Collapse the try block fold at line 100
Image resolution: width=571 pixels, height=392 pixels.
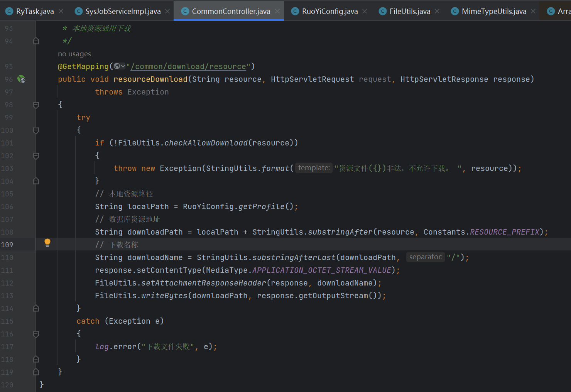pos(36,130)
